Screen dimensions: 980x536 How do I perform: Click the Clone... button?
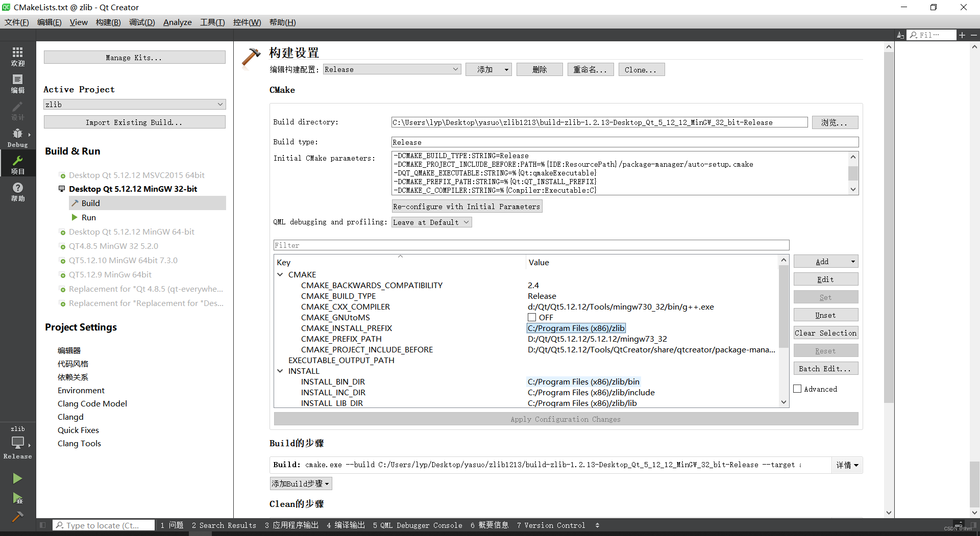coord(641,69)
